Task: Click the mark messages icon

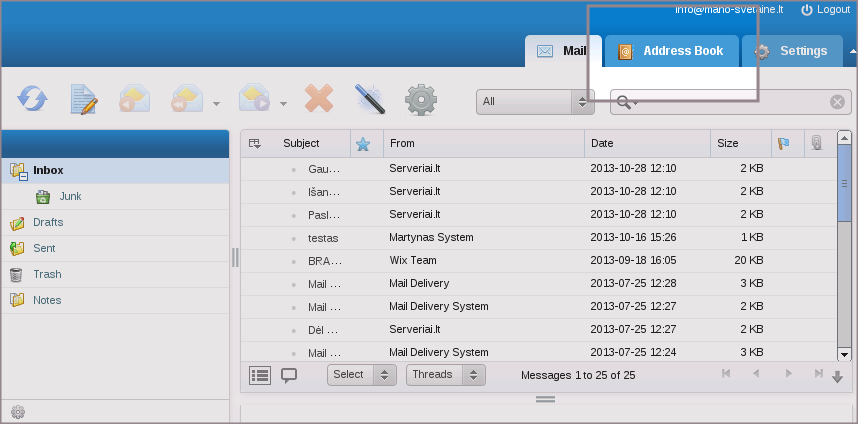Action: (370, 99)
